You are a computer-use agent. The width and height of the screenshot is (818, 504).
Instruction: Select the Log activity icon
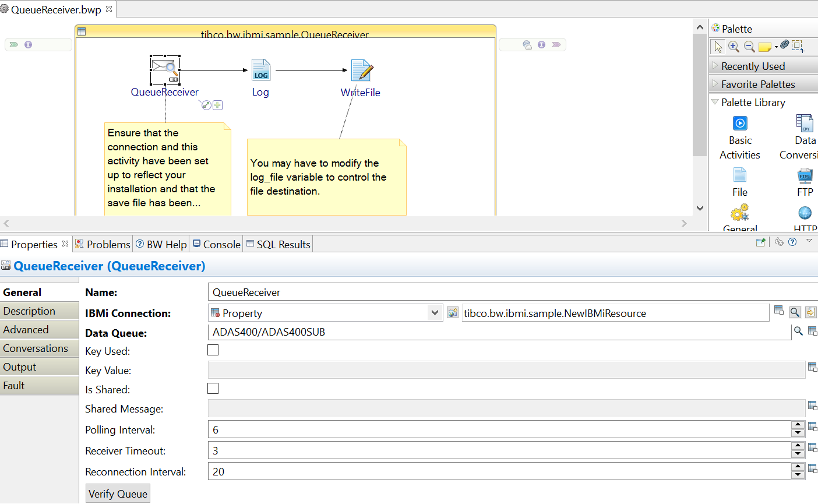(260, 71)
